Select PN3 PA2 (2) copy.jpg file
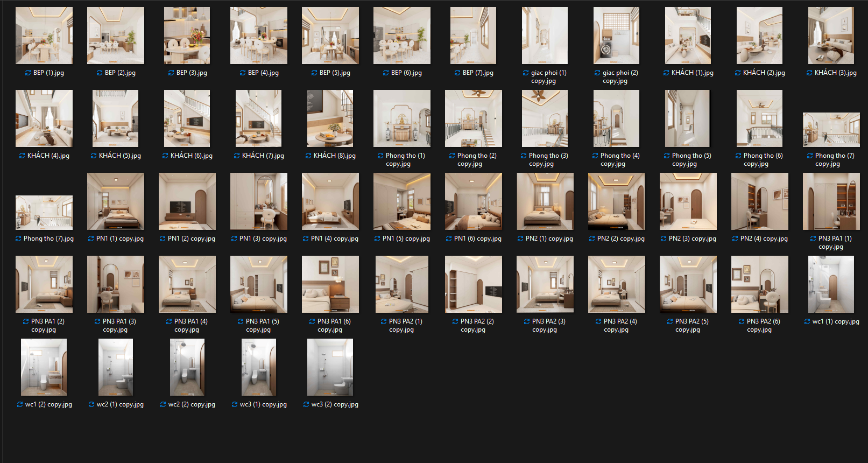The image size is (868, 463). click(474, 284)
